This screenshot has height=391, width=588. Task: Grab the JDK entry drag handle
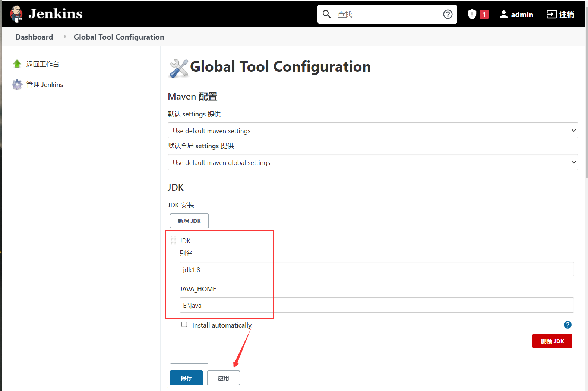(173, 241)
